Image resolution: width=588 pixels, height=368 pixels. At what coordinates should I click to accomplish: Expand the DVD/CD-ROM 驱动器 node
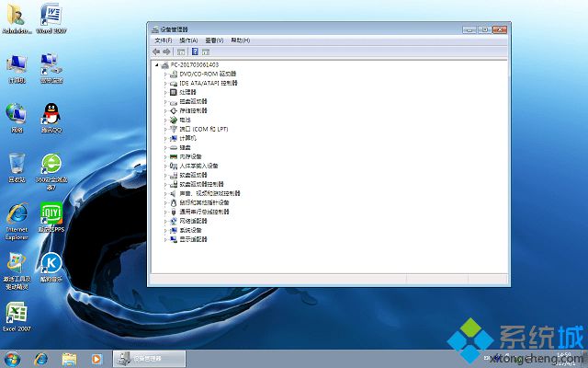pyautogui.click(x=165, y=74)
